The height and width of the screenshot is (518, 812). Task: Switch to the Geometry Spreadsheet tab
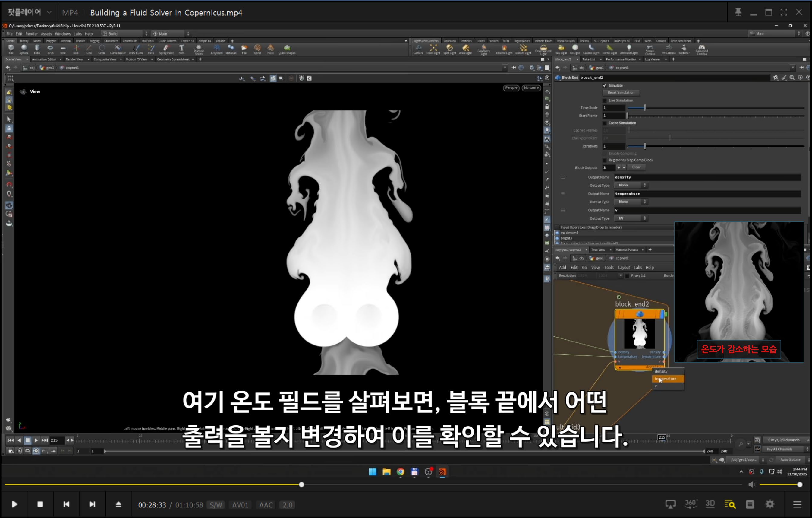(173, 59)
